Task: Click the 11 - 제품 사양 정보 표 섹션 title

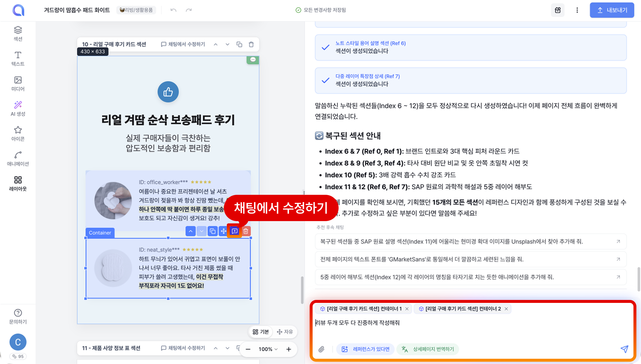Action: (x=111, y=348)
